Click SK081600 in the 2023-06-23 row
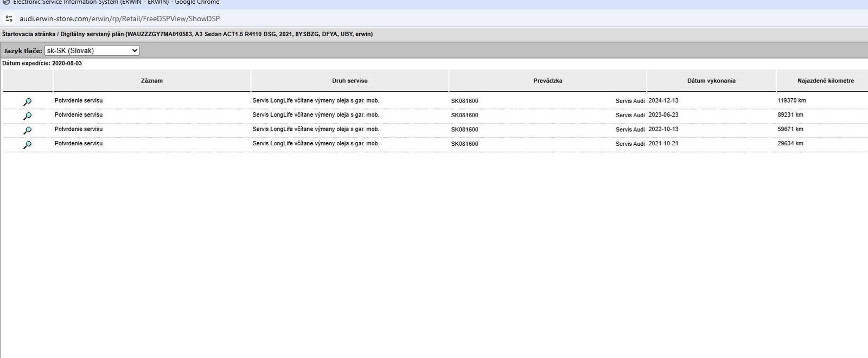868x358 pixels. pyautogui.click(x=465, y=115)
